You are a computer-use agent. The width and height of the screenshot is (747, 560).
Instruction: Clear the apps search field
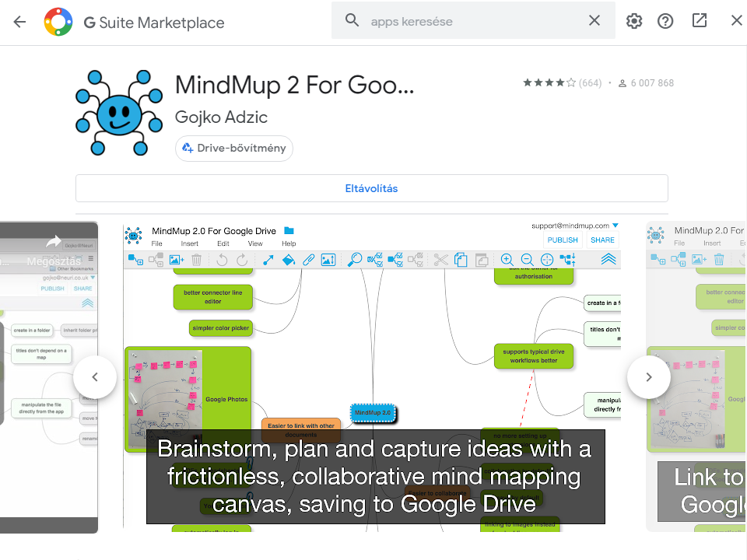594,20
